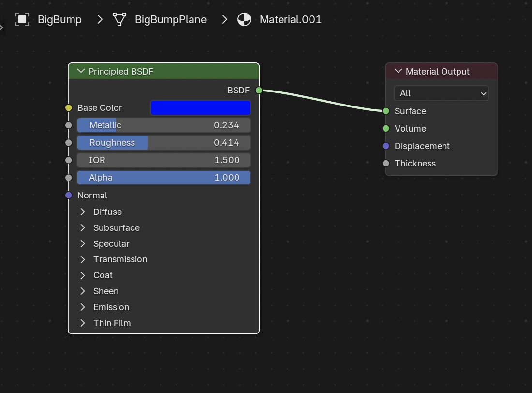Collapse the Material Output node
Viewport: 532px width, 393px height.
point(399,71)
